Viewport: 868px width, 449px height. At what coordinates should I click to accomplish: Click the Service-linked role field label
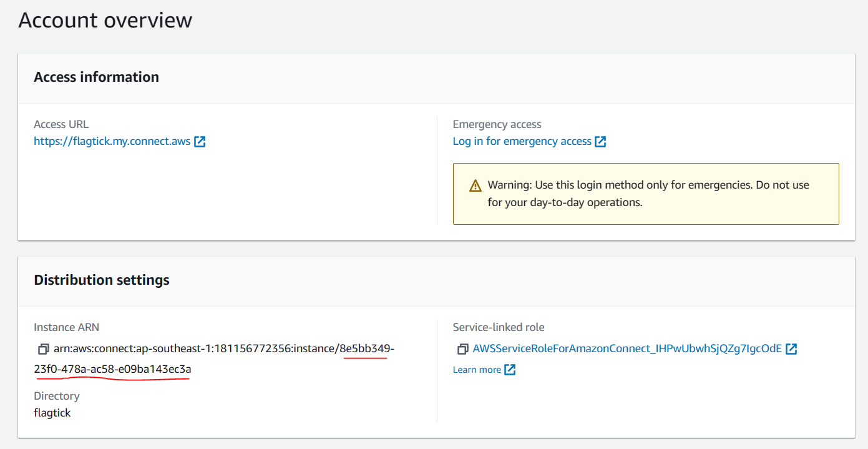498,327
